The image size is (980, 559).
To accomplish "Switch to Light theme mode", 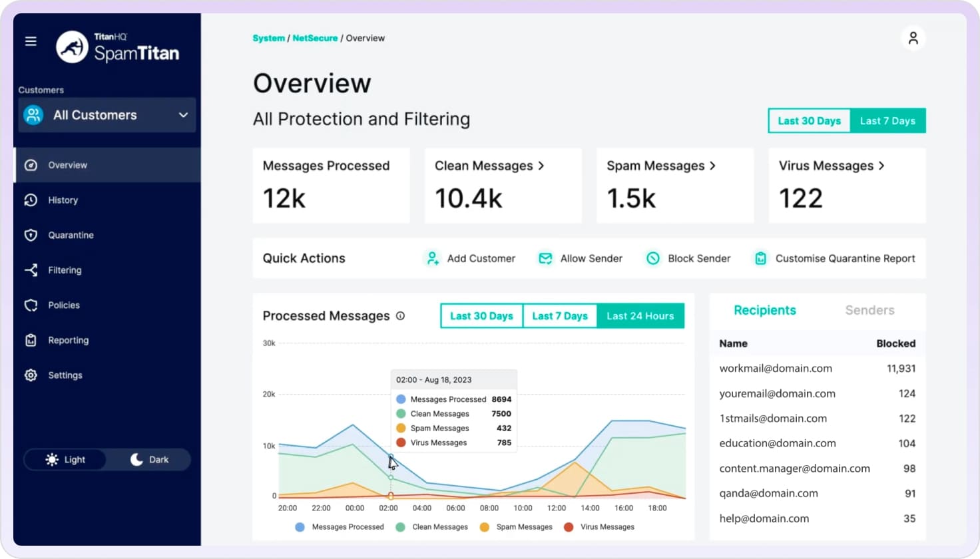I will (65, 460).
